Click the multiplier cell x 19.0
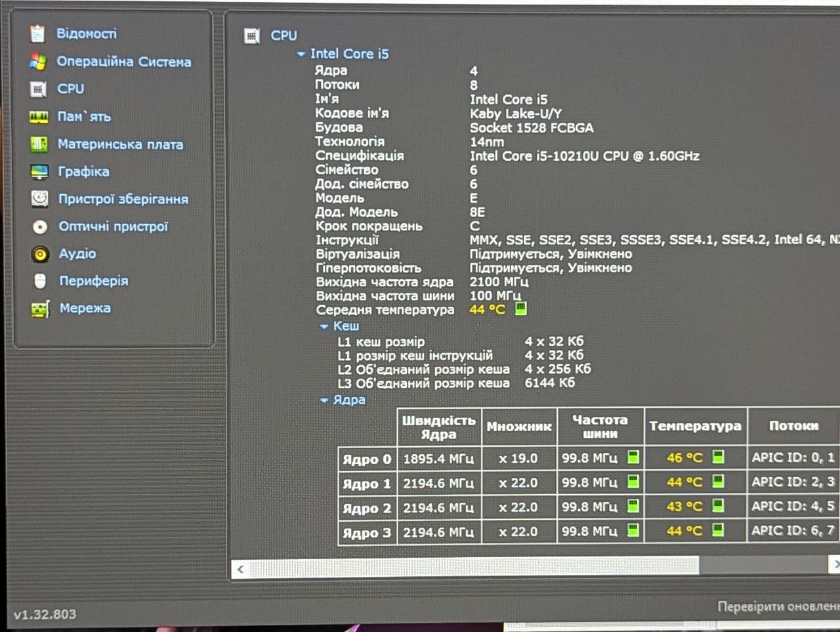This screenshot has width=840, height=632. [x=519, y=459]
